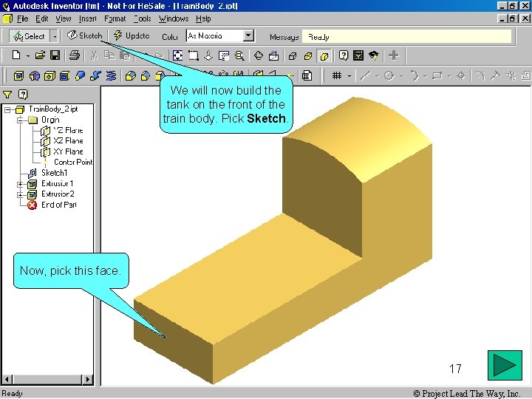
Task: Switch to wireframe display mode
Action: (293, 55)
